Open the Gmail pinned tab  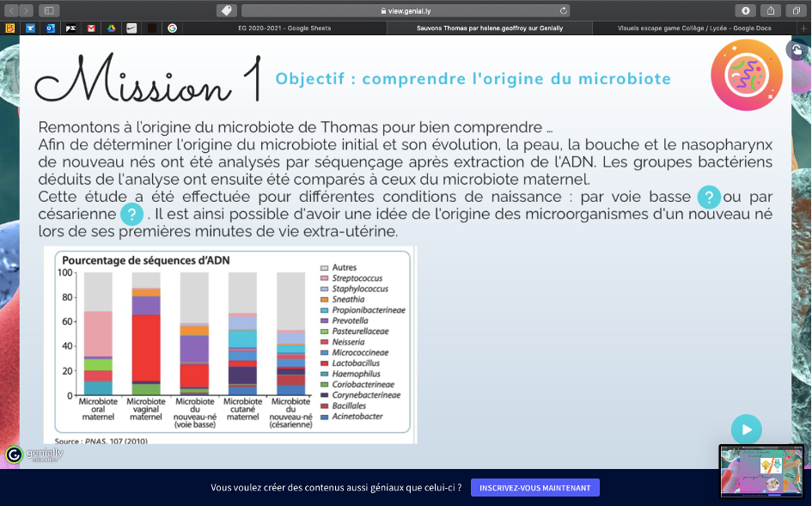pyautogui.click(x=91, y=28)
